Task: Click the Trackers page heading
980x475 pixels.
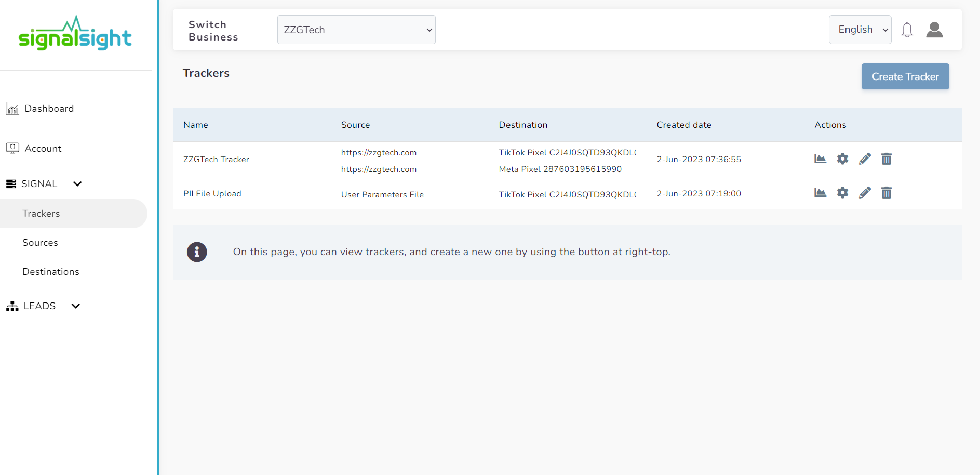Action: (x=206, y=73)
